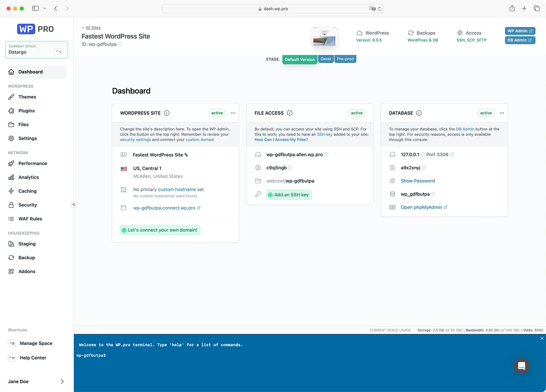Open WordPress Site card options menu
The image size is (546, 392).
click(x=233, y=113)
